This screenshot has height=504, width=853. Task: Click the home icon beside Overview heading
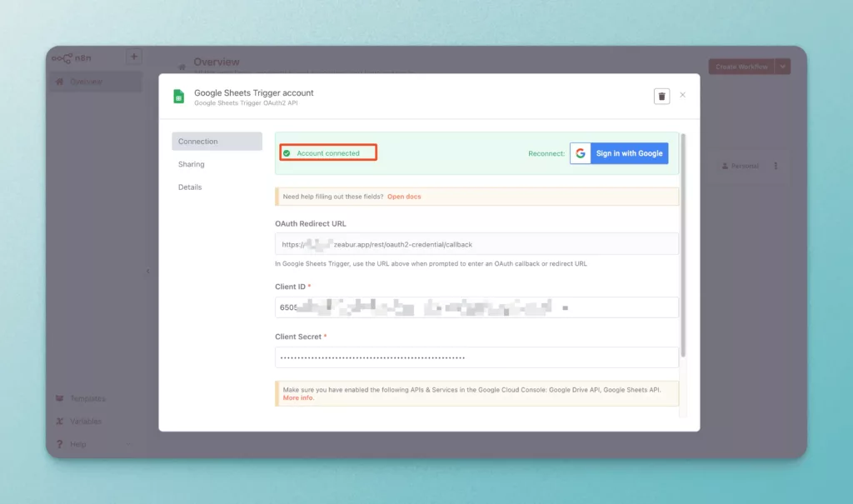[182, 67]
